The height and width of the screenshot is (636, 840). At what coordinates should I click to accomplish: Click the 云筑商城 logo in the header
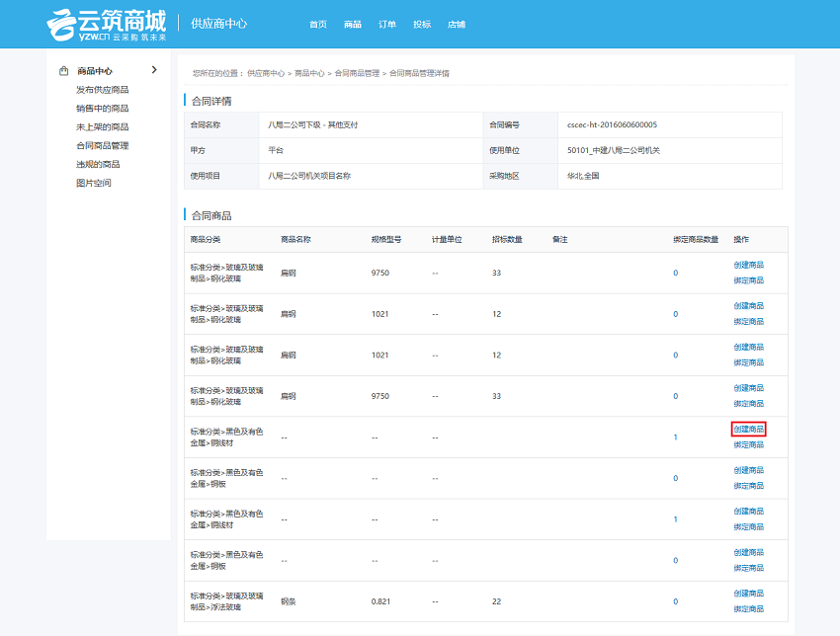point(107,24)
